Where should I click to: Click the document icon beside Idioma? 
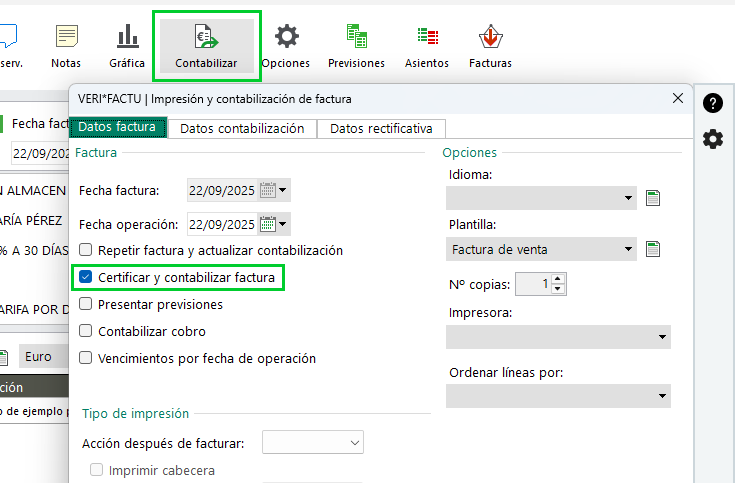[x=653, y=198]
